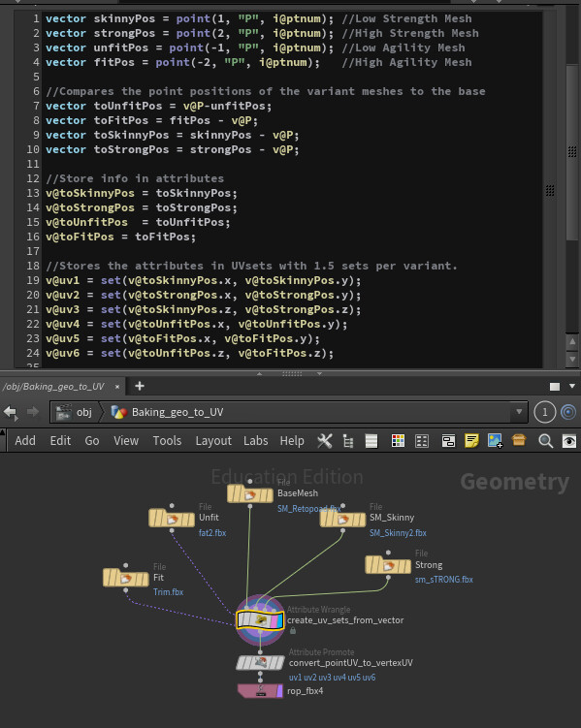Select the Fit file node
The image size is (581, 728).
(126, 578)
